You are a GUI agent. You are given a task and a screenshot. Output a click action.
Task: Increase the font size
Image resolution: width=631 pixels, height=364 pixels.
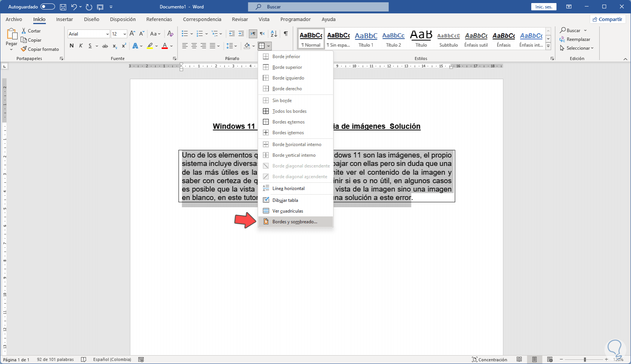click(132, 34)
